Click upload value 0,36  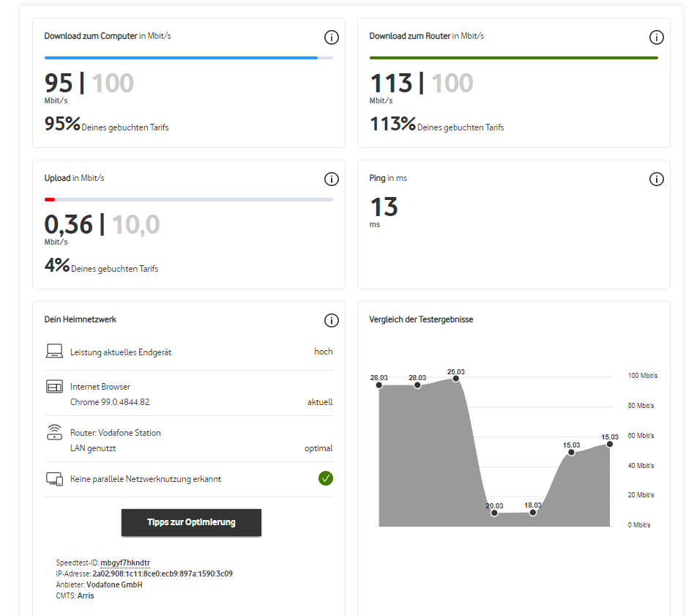pos(68,224)
